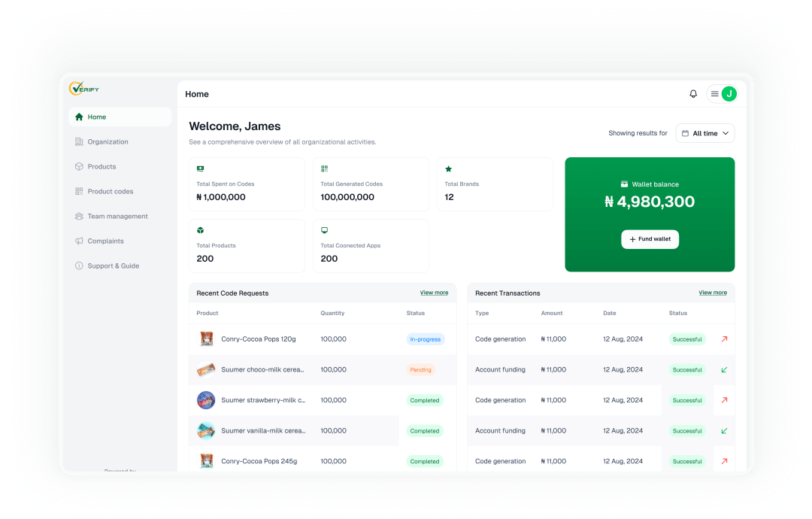
Task: Go to Product codes in the sidebar
Action: tap(110, 192)
